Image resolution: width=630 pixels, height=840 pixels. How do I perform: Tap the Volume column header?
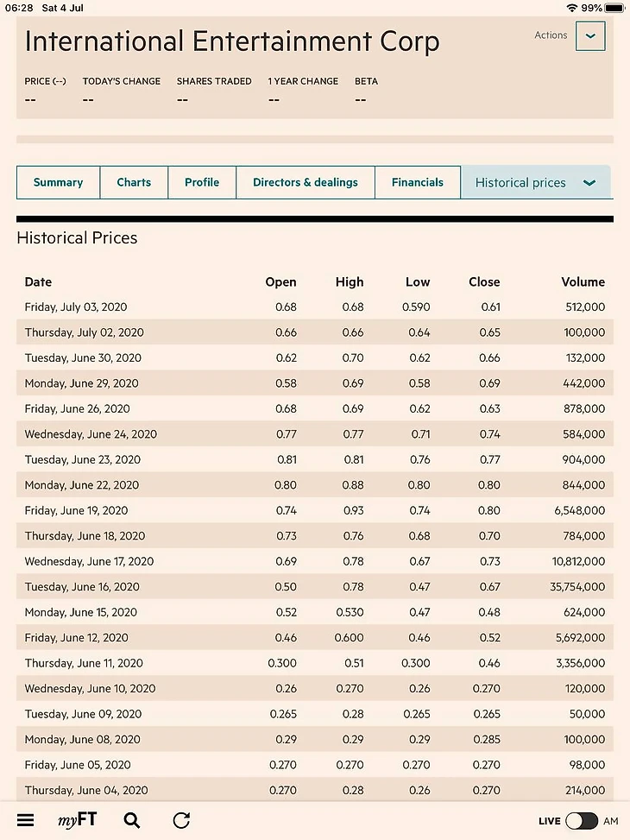[x=583, y=281]
